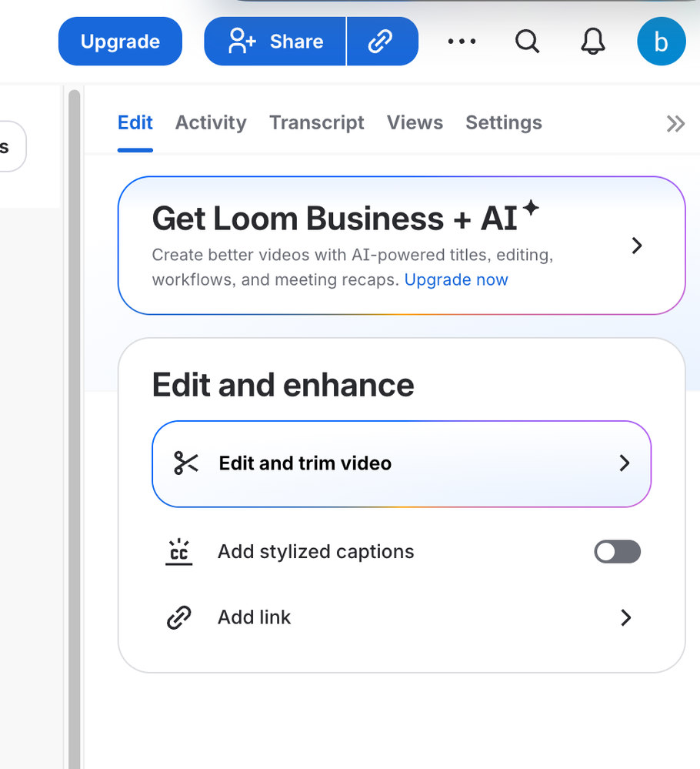The width and height of the screenshot is (700, 769).
Task: Copy video link with chain icon
Action: coord(382,42)
